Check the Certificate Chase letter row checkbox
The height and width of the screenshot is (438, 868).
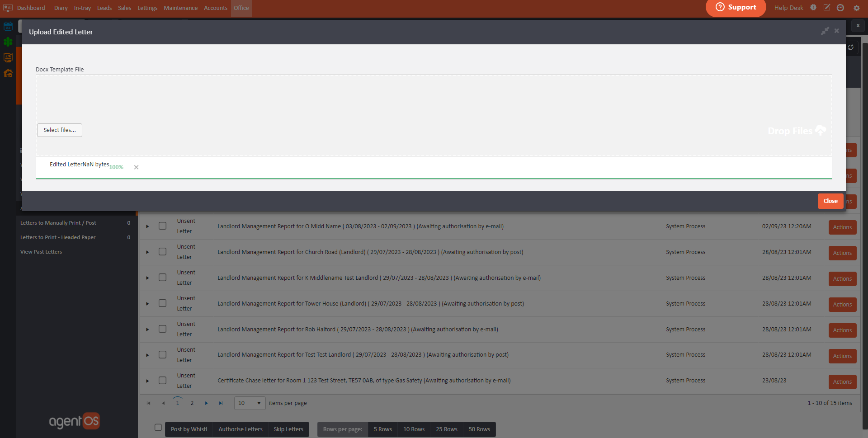click(x=163, y=381)
